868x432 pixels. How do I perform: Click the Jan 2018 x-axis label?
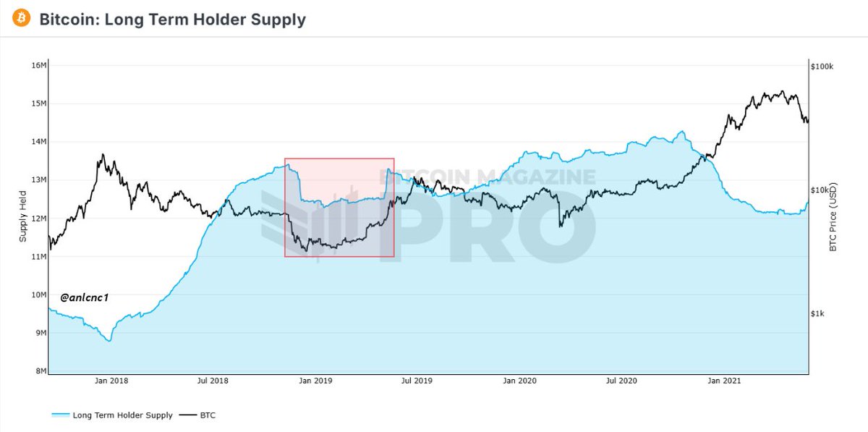pyautogui.click(x=111, y=380)
